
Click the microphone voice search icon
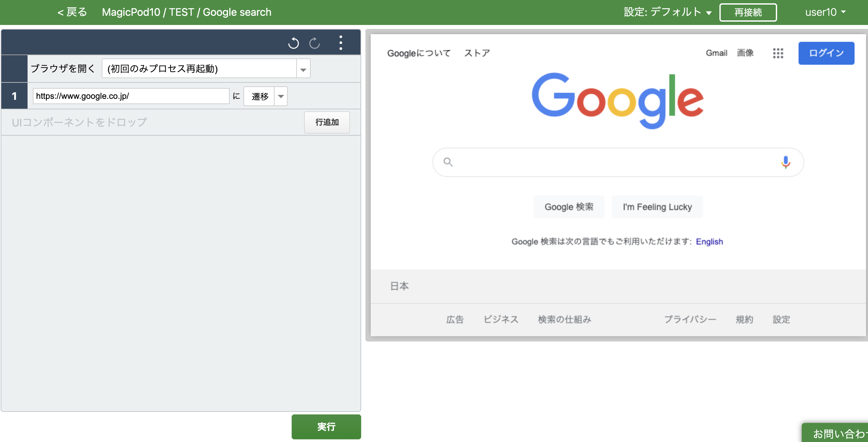click(785, 162)
